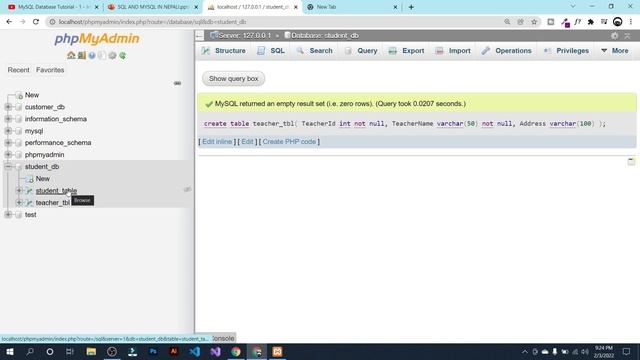Image resolution: width=640 pixels, height=360 pixels.
Task: Click New under student_db to create table
Action: point(42,179)
